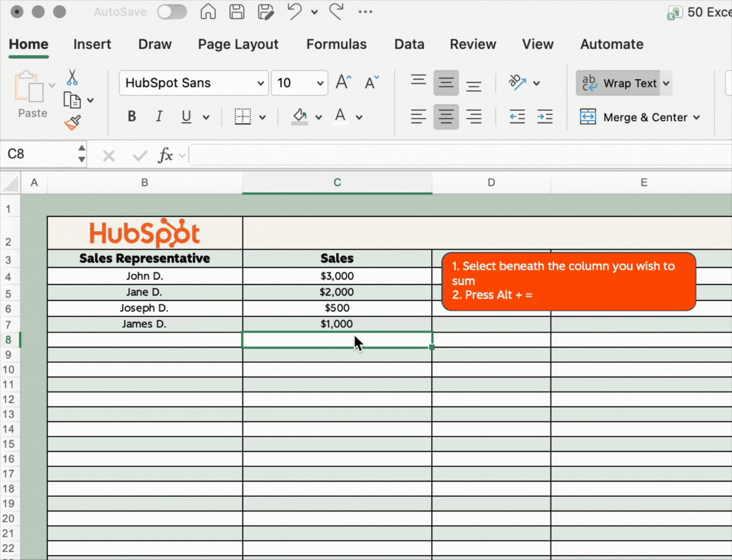Open the Home icon in title bar
Screen dimensions: 732x560
[x=208, y=12]
